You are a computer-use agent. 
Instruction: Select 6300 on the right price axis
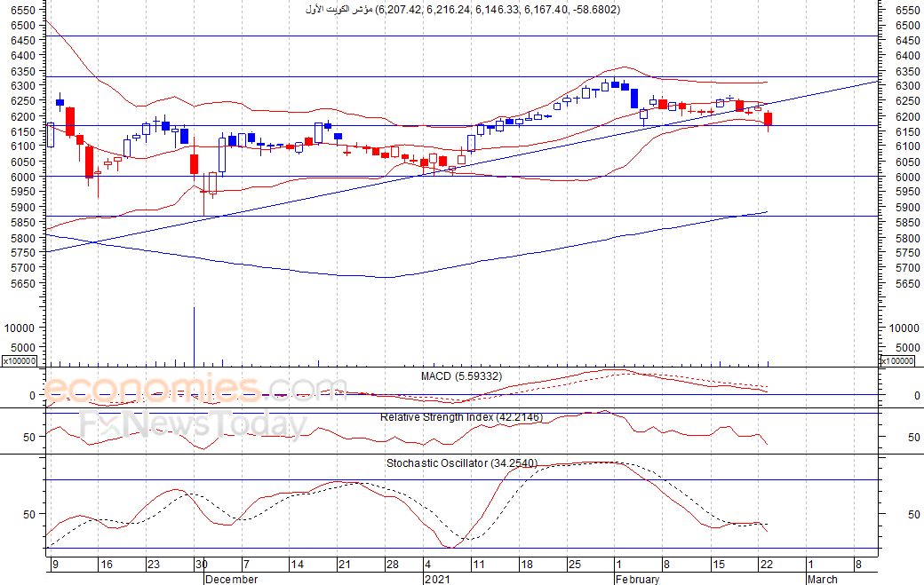tap(907, 86)
